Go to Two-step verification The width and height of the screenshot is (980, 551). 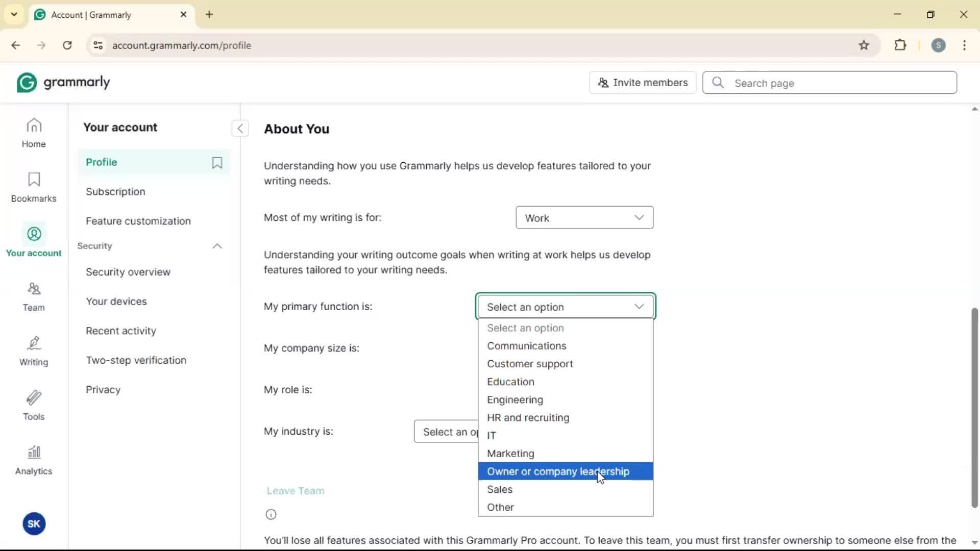tap(136, 360)
